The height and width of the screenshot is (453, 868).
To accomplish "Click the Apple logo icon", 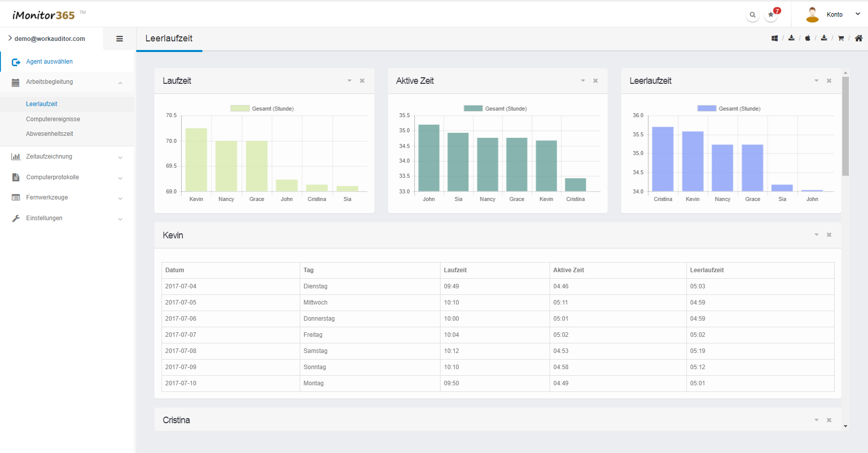I will [x=807, y=38].
